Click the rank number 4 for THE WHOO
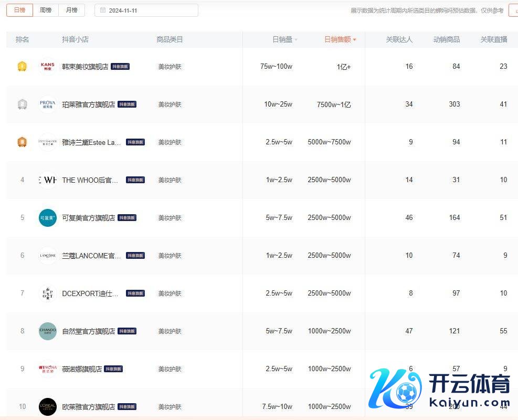Image resolution: width=518 pixels, height=420 pixels. [x=22, y=180]
